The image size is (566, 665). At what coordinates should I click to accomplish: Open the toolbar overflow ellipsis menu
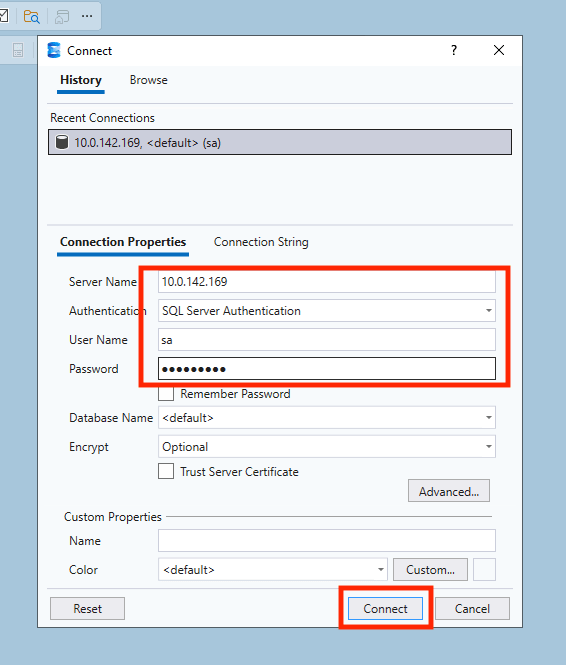click(x=87, y=16)
